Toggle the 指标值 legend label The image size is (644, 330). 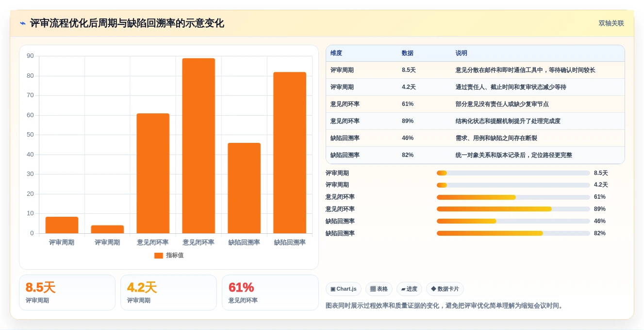pyautogui.click(x=175, y=256)
